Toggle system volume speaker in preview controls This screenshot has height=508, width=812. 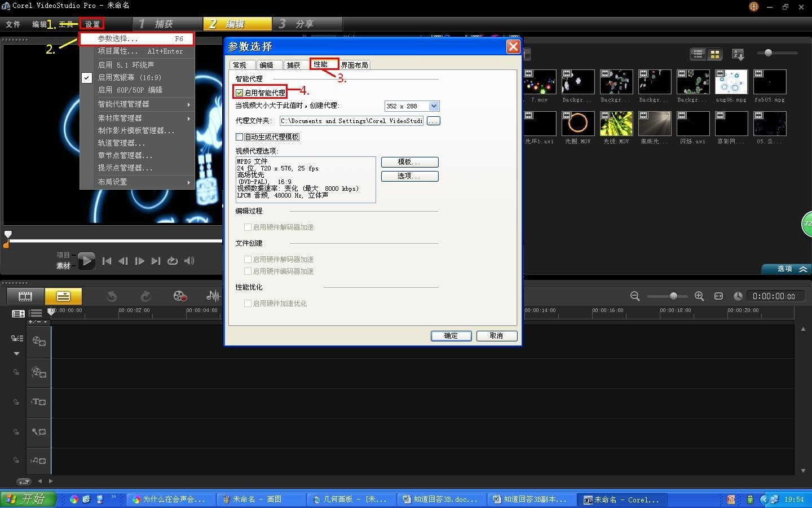point(189,261)
